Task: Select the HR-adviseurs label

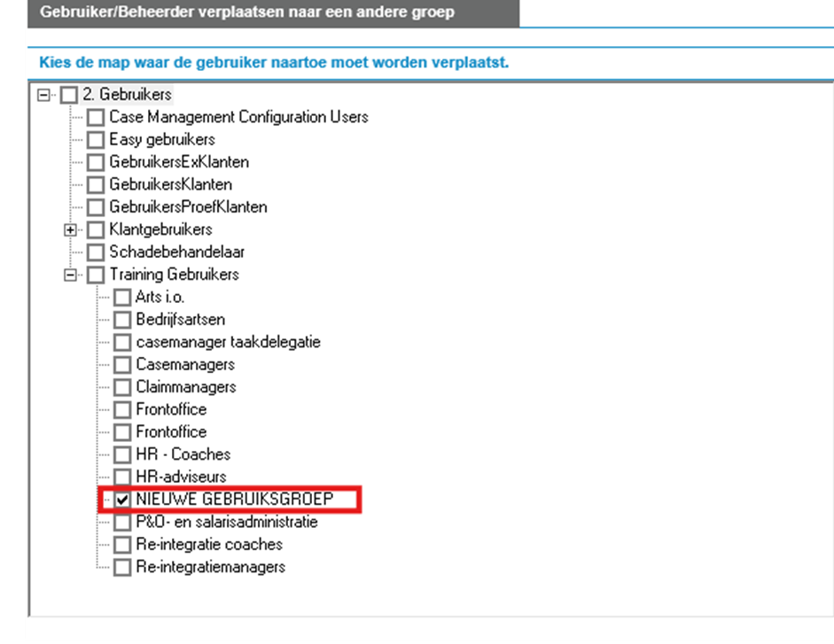Action: coord(182,477)
